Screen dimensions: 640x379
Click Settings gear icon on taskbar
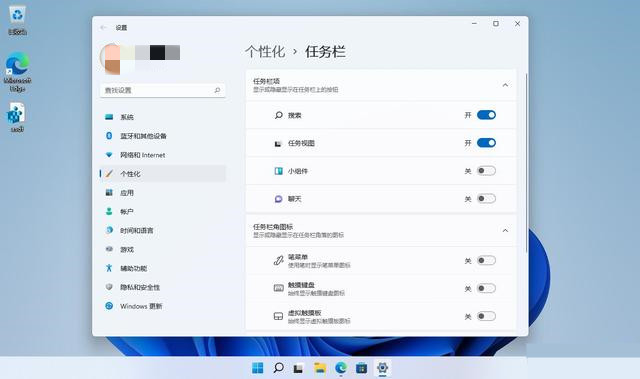point(382,368)
